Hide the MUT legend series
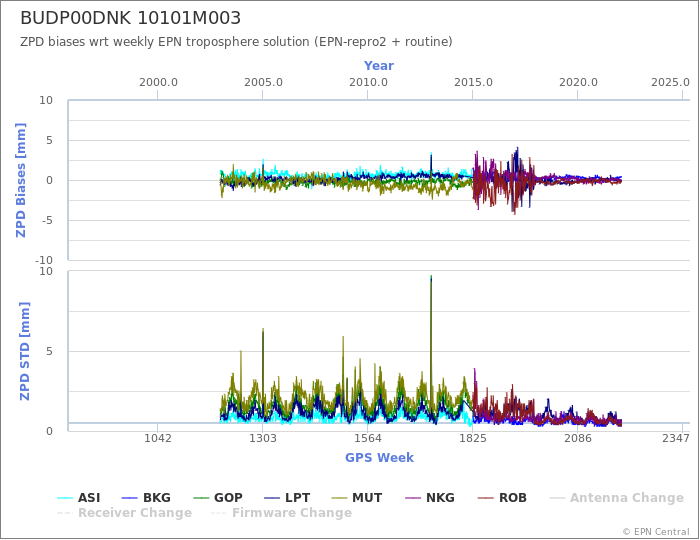The image size is (700, 540). [357, 498]
